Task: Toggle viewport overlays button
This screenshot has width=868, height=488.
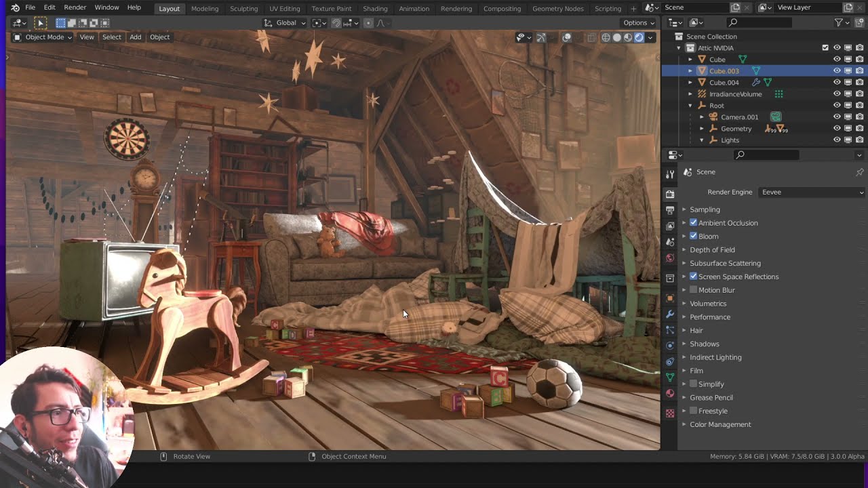Action: click(566, 37)
